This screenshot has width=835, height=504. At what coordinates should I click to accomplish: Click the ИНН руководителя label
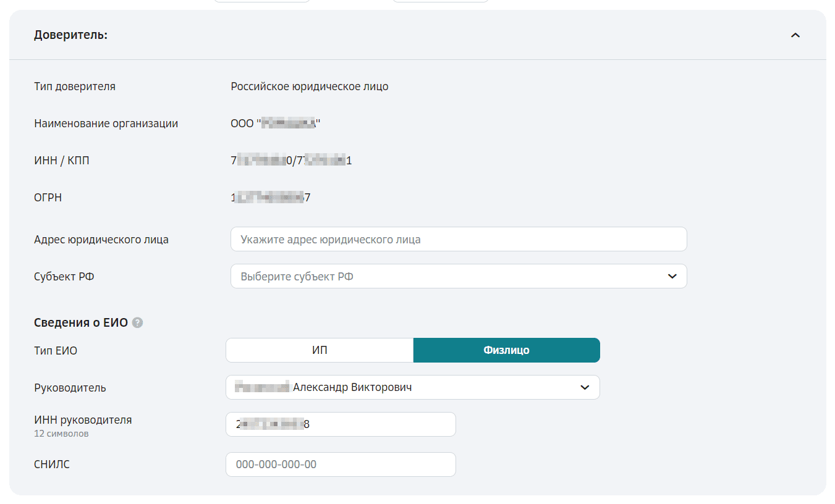83,420
